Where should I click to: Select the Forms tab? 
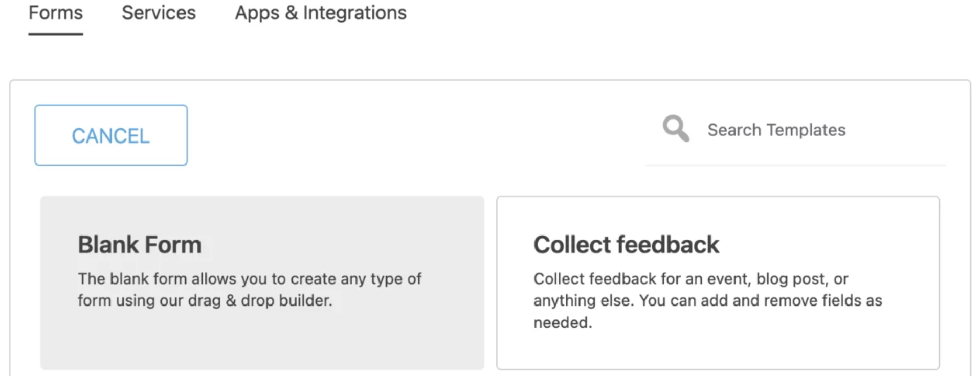click(54, 13)
